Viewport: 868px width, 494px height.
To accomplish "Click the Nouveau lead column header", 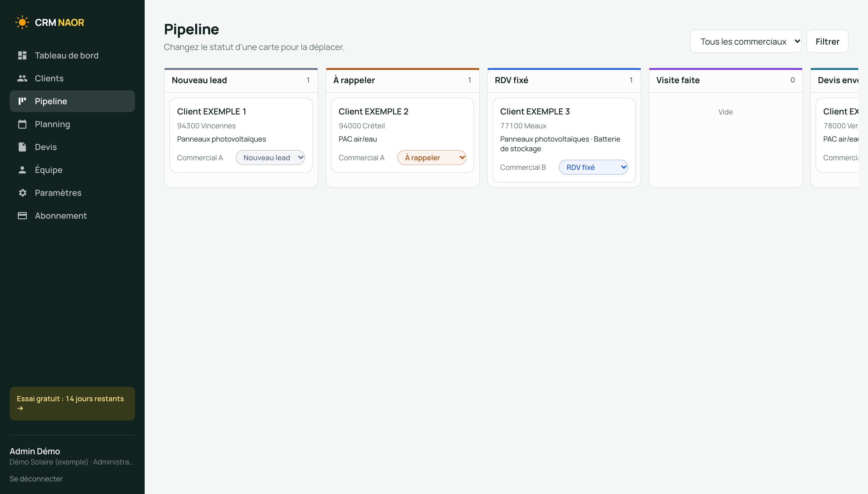I will (241, 80).
